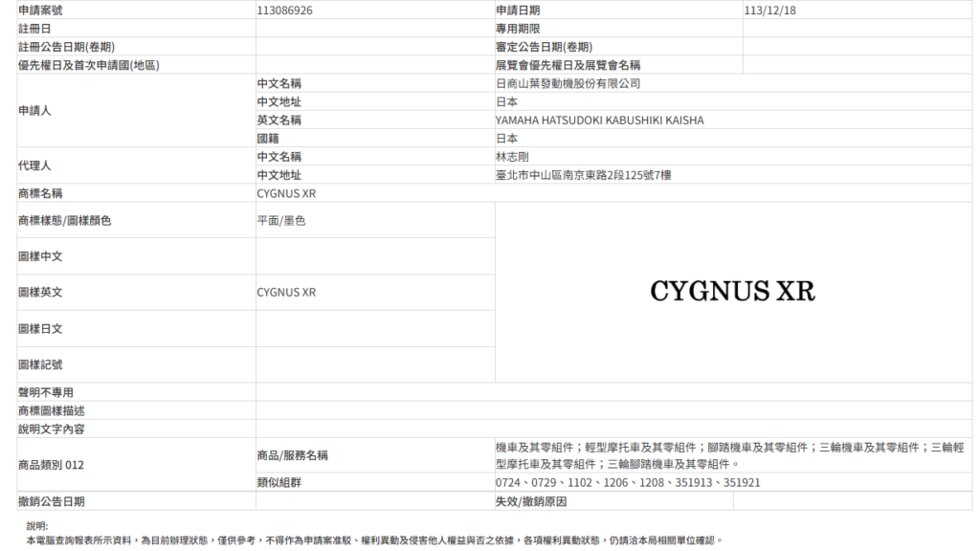
Task: Click the 圖樣英文 label
Action: coord(40,293)
